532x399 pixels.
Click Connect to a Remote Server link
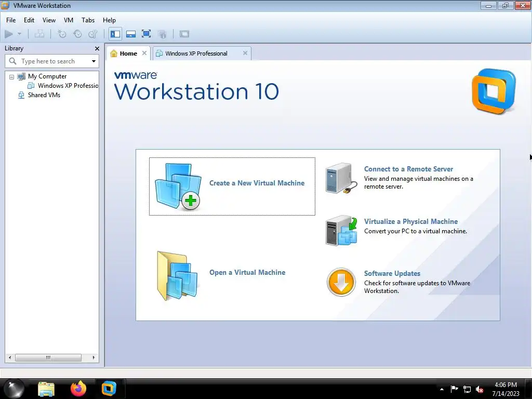pos(408,169)
